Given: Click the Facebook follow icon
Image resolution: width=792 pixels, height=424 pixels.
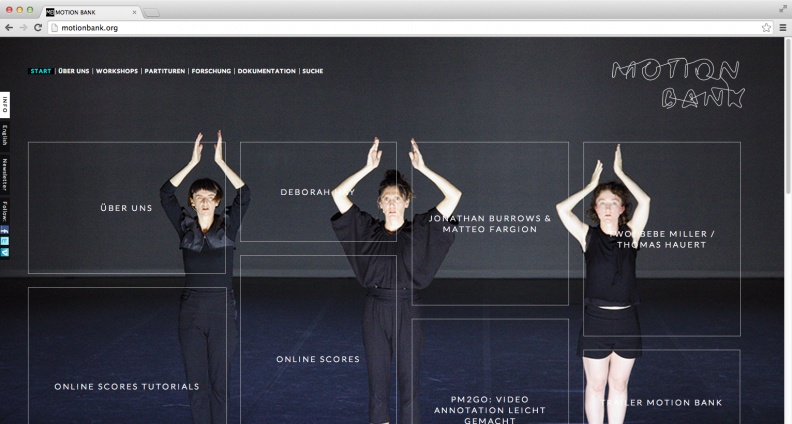Looking at the screenshot, I should coord(5,229).
